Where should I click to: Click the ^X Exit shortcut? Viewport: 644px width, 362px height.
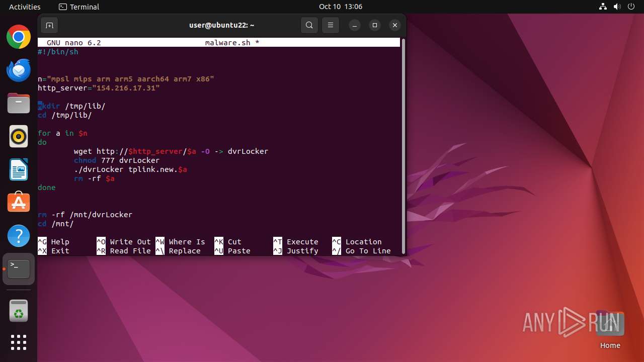(53, 251)
